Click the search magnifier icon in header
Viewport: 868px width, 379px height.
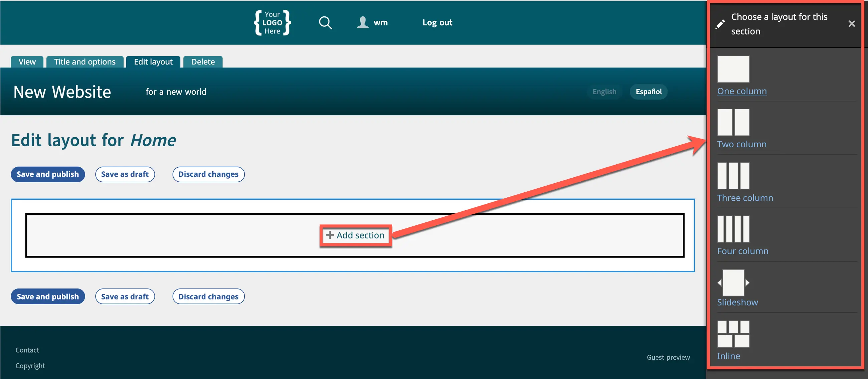(325, 23)
